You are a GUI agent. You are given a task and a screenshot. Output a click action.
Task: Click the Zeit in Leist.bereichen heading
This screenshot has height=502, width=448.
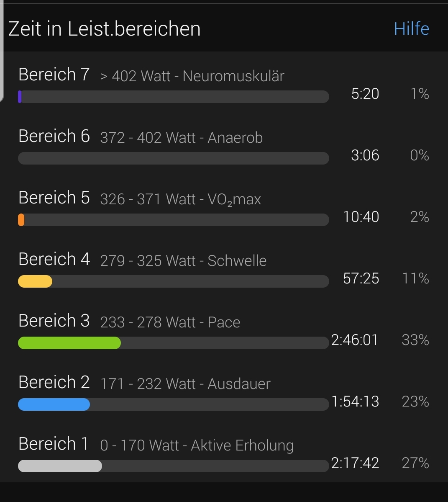[104, 29]
